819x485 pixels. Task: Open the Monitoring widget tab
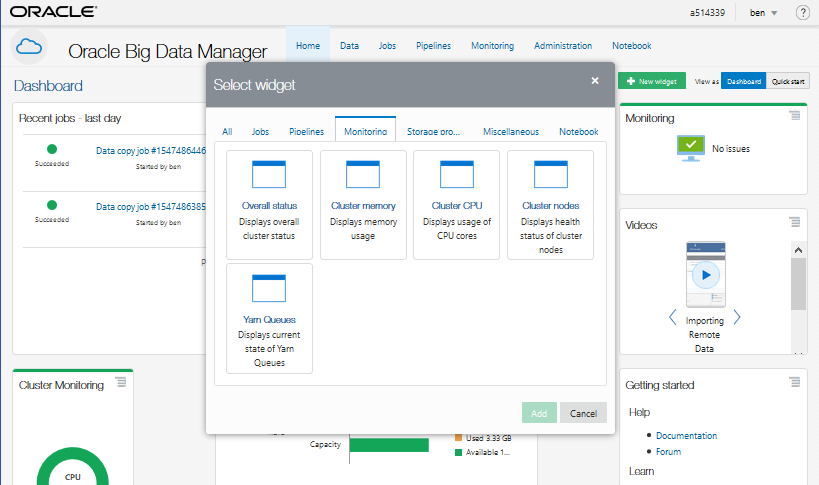366,129
